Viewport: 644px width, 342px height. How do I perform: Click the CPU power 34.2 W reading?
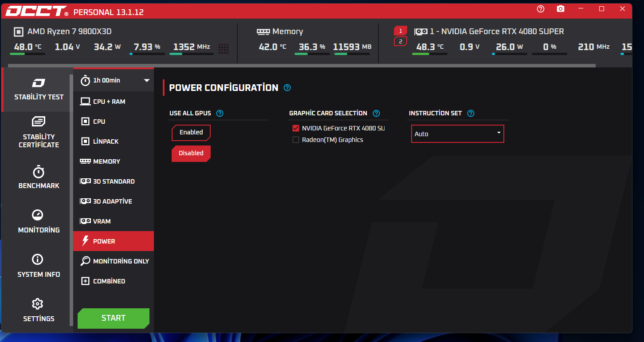tap(107, 47)
